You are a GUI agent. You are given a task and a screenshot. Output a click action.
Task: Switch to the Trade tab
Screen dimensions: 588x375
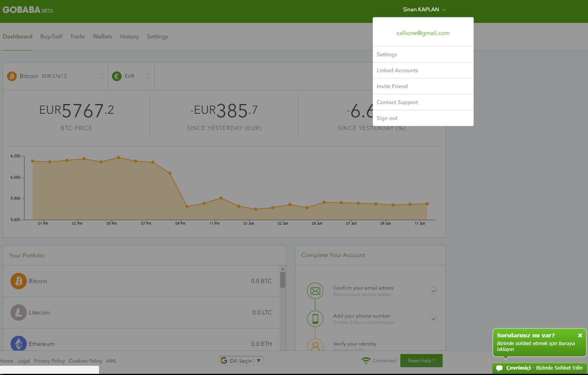tap(77, 36)
